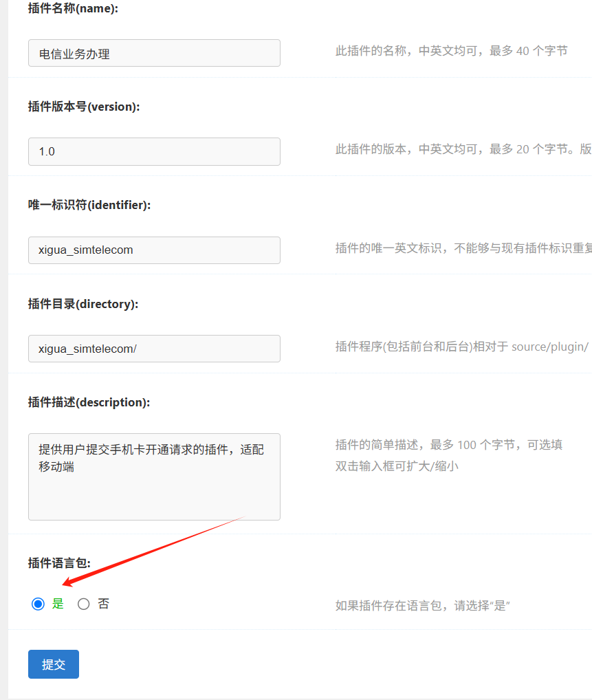This screenshot has height=700, width=592.
Task: Click the hint mentioning source/plugin/ path
Action: coord(461,347)
